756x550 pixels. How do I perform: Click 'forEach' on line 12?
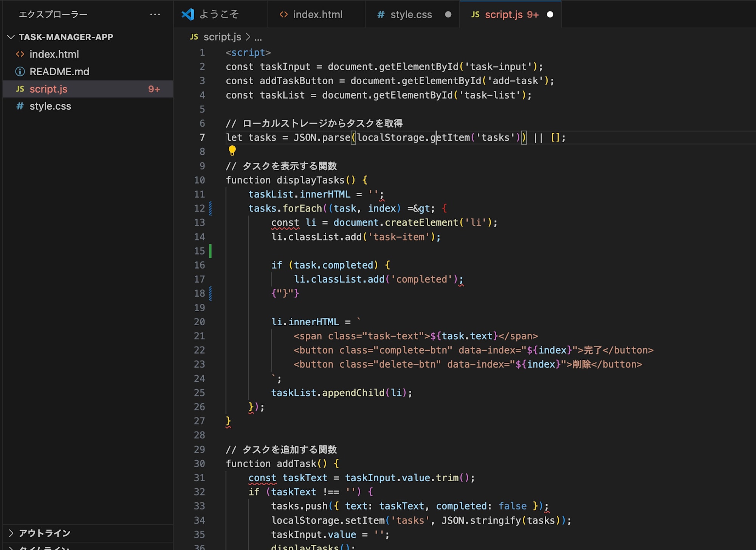[x=302, y=208]
